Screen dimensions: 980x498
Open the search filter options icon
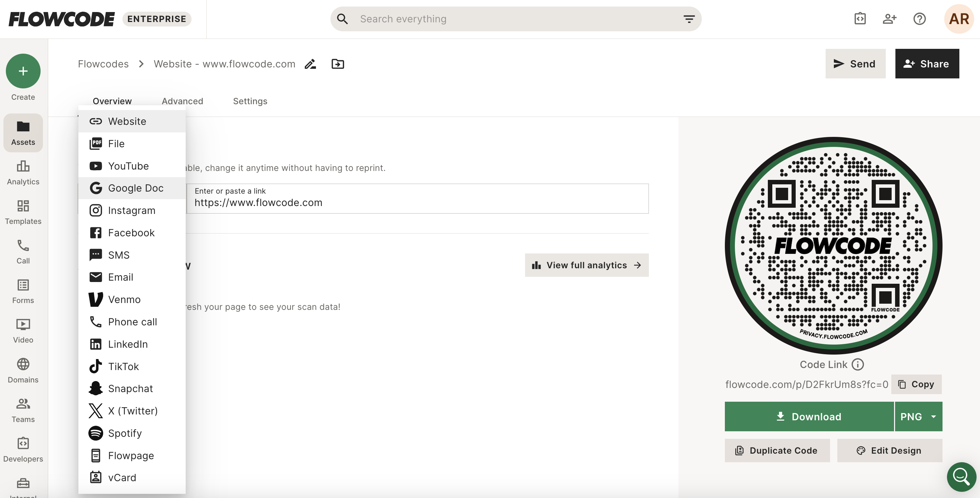tap(689, 19)
